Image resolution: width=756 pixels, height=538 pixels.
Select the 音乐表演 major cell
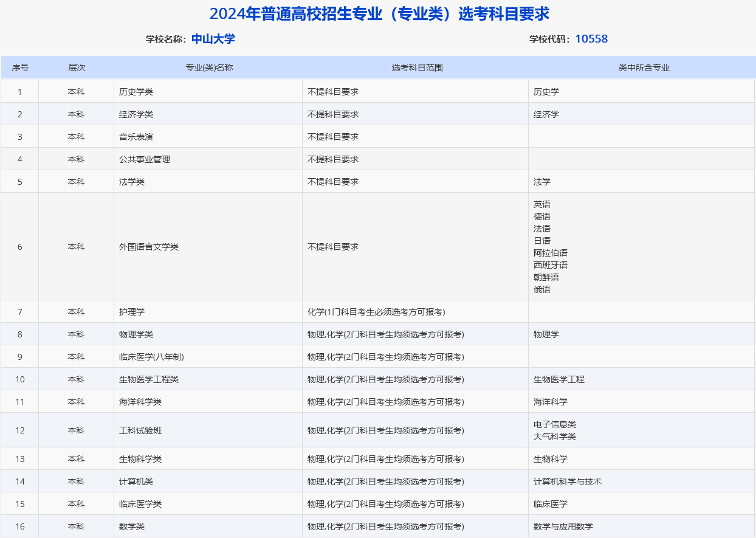[x=208, y=137]
